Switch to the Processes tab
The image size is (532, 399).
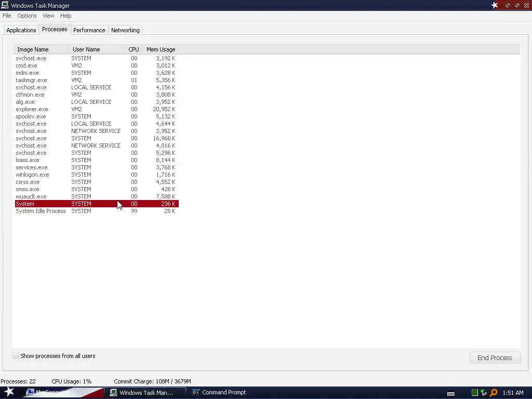tap(55, 29)
